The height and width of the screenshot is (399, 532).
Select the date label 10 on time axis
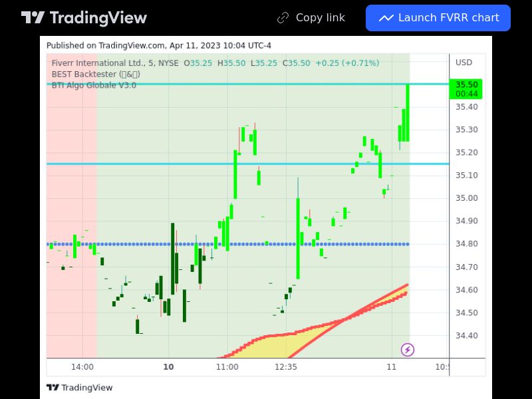point(168,366)
